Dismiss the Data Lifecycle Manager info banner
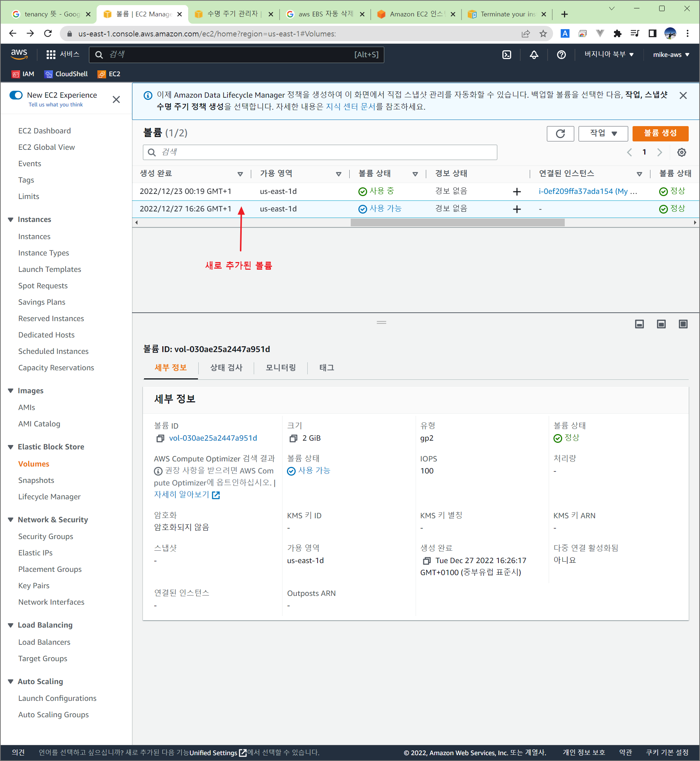This screenshot has width=700, height=761. (683, 95)
